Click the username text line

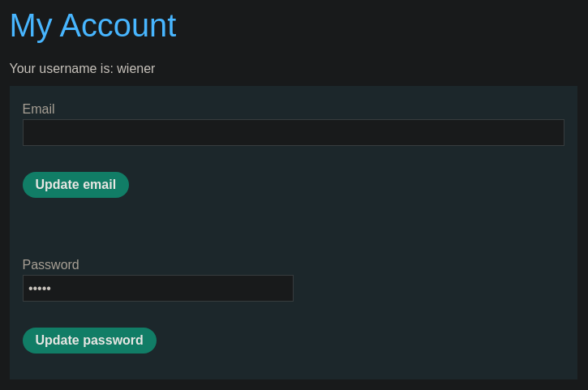pyautogui.click(x=82, y=69)
